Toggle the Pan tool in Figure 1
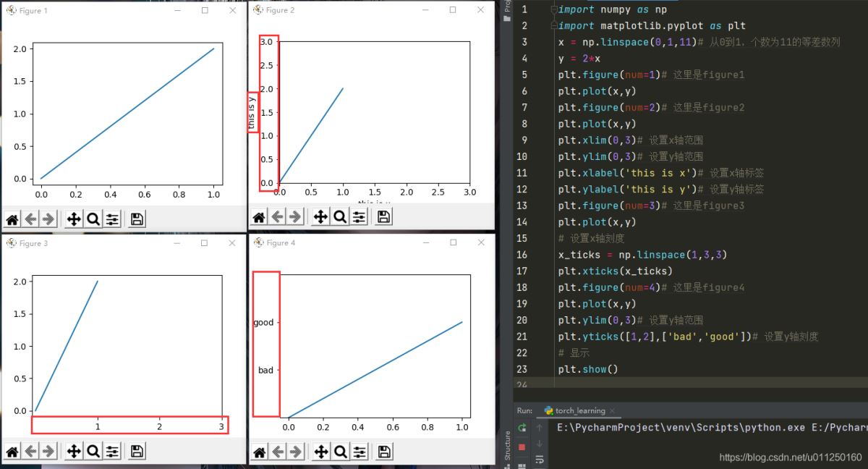This screenshot has height=469, width=868. coord(73,219)
